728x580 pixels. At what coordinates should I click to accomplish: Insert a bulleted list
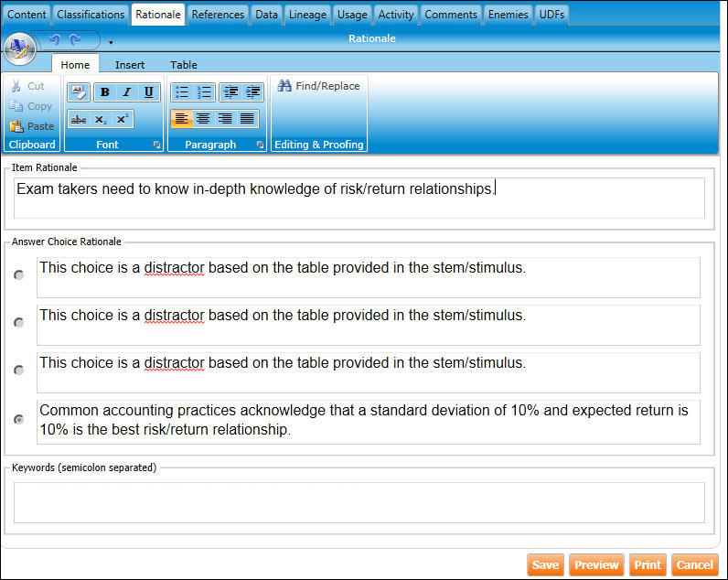(x=182, y=92)
